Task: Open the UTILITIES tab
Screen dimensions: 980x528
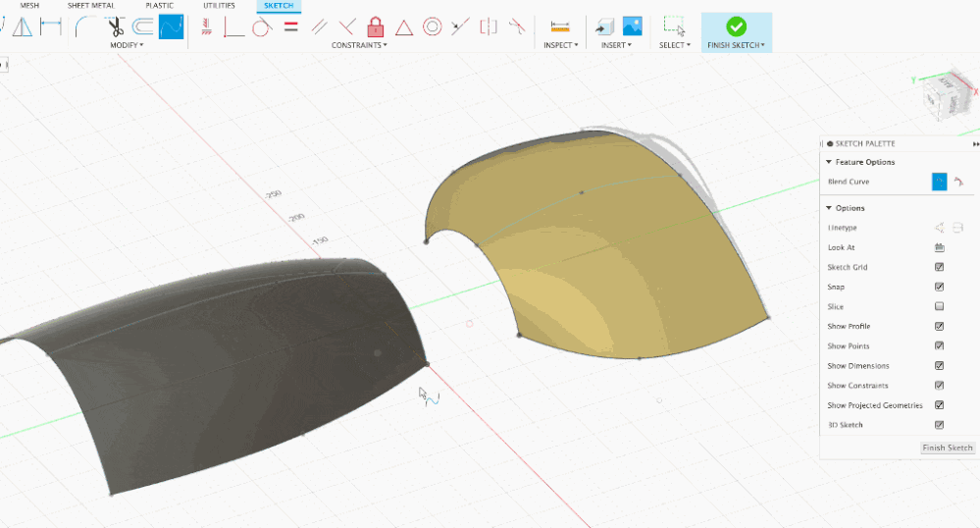Action: click(219, 6)
